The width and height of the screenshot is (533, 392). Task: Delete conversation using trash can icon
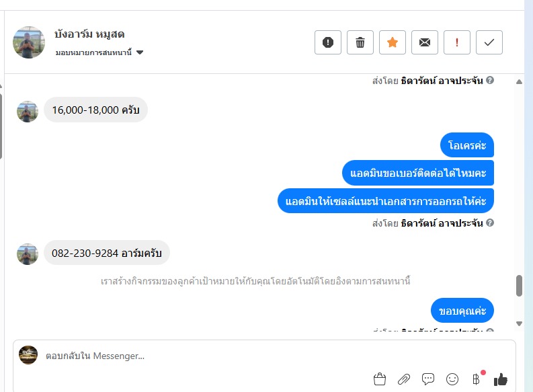(360, 42)
